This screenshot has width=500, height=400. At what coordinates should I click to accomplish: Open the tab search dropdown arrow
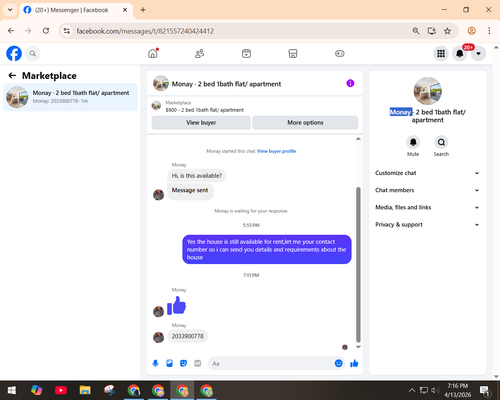(10, 10)
